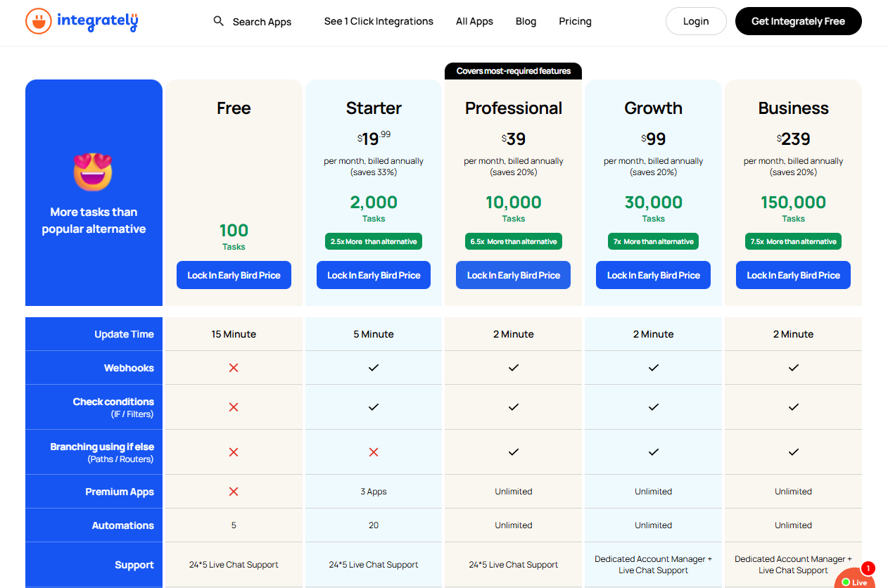The image size is (888, 588).
Task: Click Business plan Check conditions checkmark
Action: coord(794,407)
